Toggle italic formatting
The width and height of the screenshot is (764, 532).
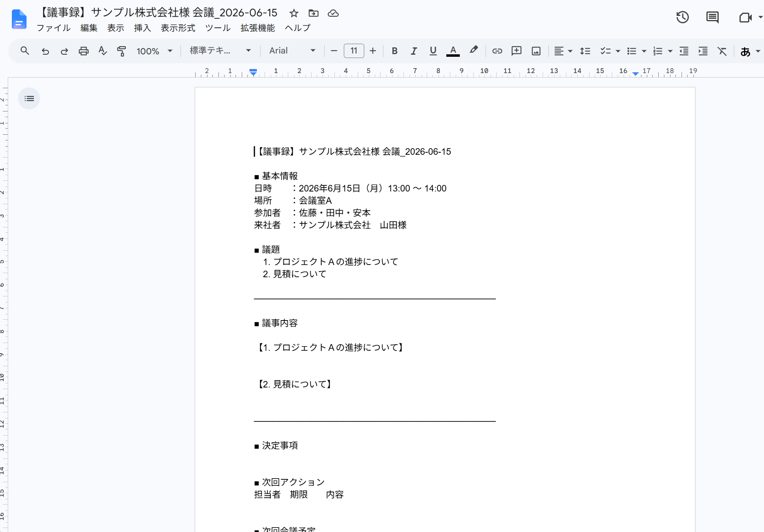point(414,51)
